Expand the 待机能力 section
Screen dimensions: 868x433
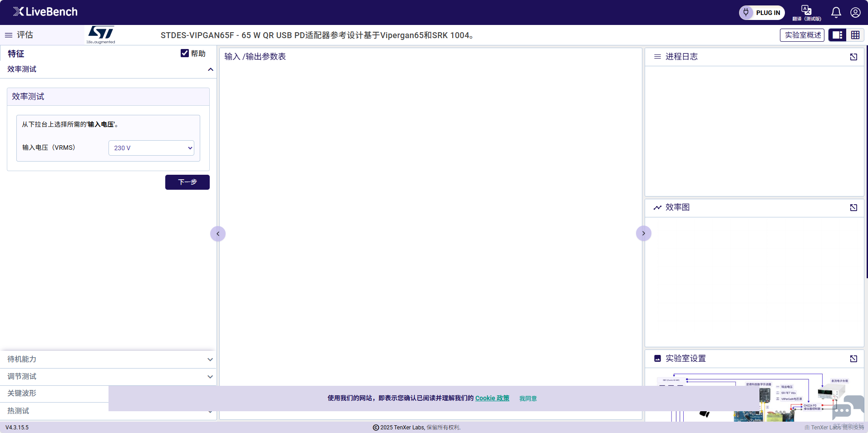pos(108,359)
